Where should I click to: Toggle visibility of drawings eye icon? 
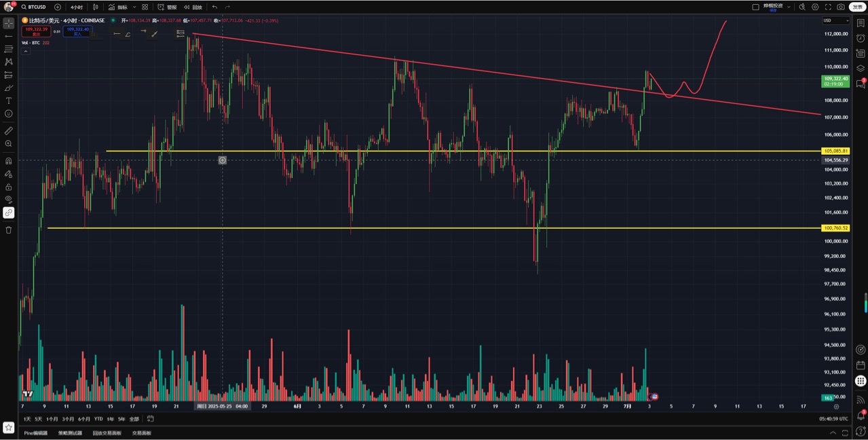point(8,199)
